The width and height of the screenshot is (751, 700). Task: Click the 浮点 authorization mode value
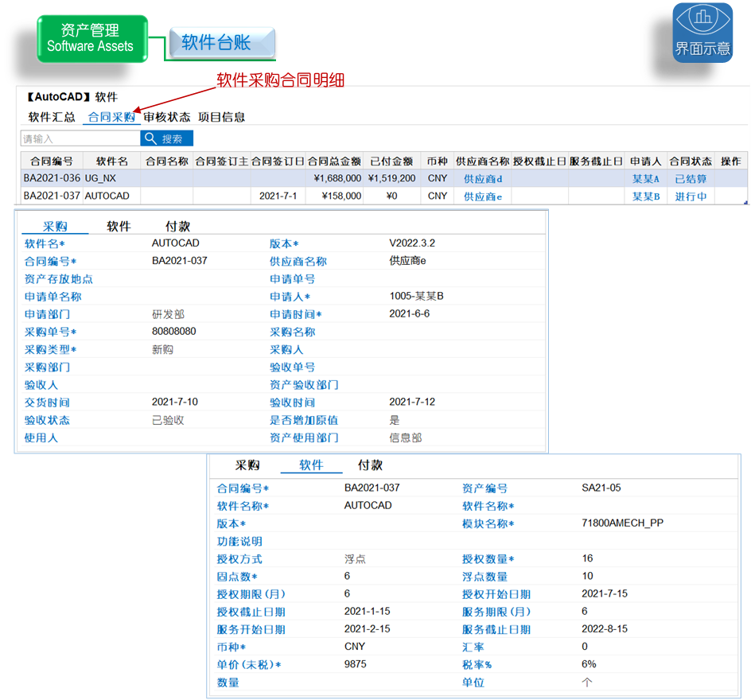pos(355,558)
